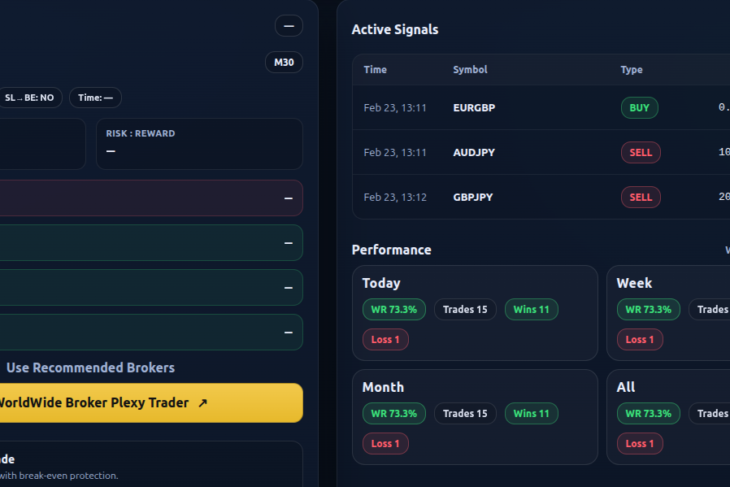Click the SELL badge for AUDJPY

(x=640, y=152)
